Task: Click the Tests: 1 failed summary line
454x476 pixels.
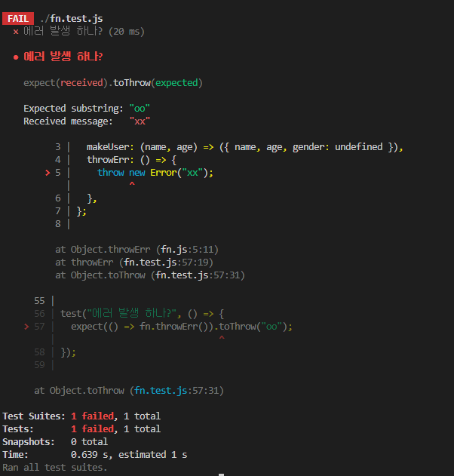Action: 81,428
